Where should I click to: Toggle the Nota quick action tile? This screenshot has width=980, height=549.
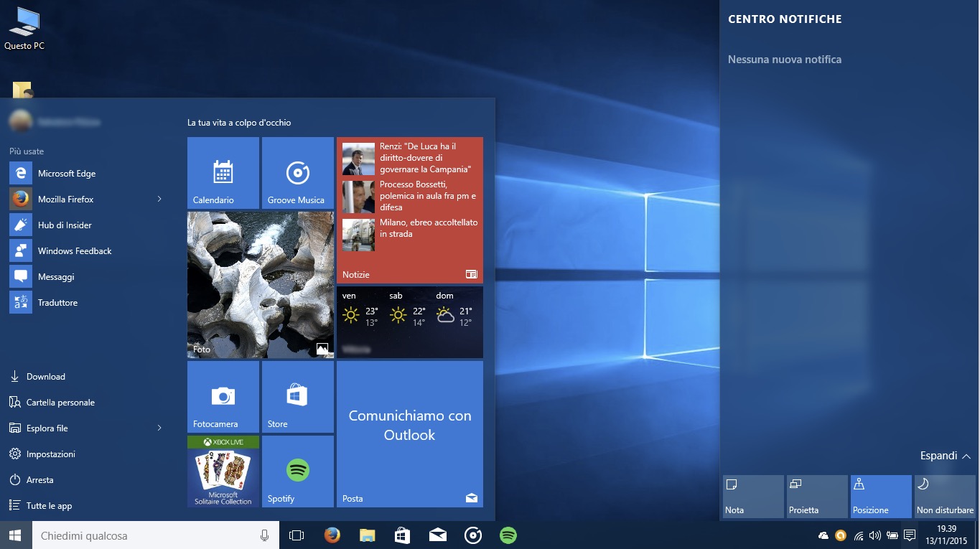(753, 496)
